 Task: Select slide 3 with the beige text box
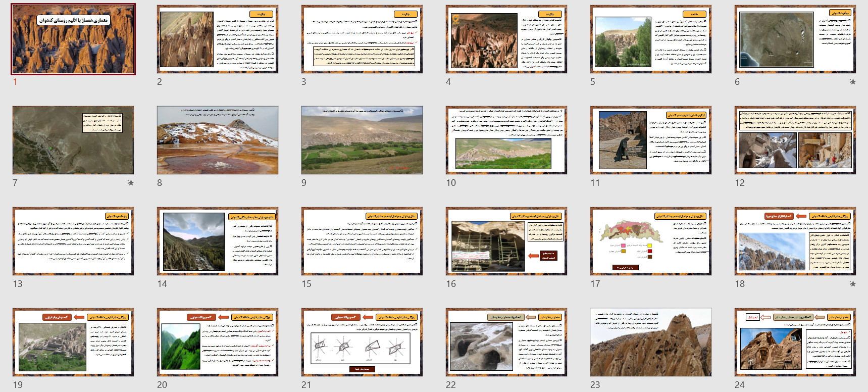click(362, 39)
